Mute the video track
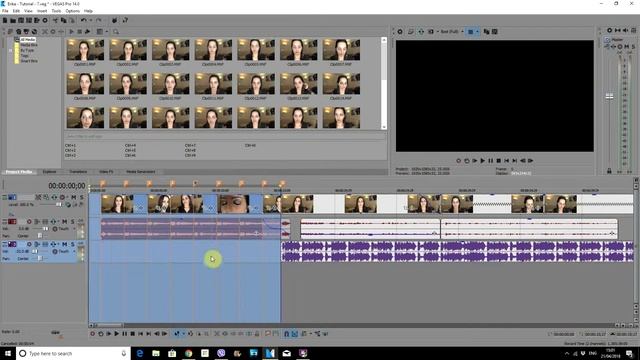Image resolution: width=640 pixels, height=360 pixels. (x=74, y=198)
